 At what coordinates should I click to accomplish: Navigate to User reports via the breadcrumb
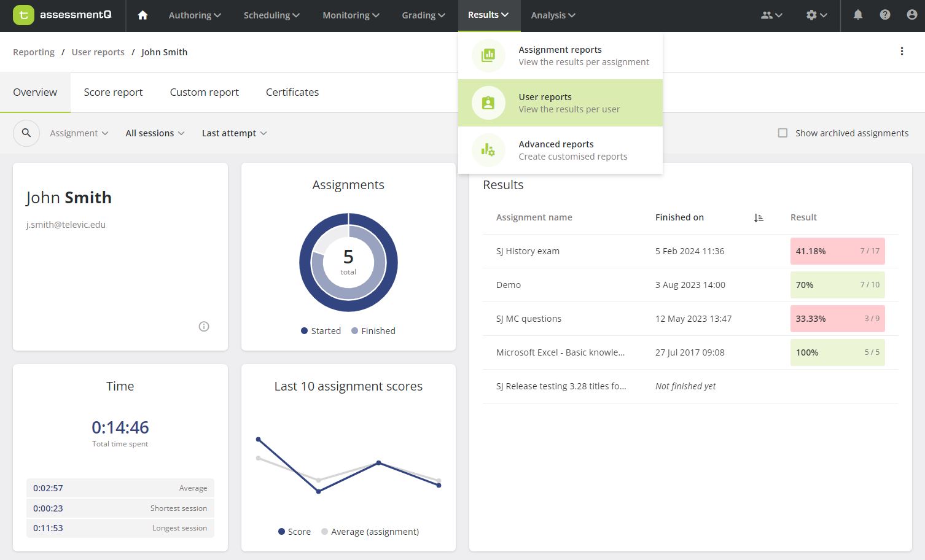[x=98, y=52]
